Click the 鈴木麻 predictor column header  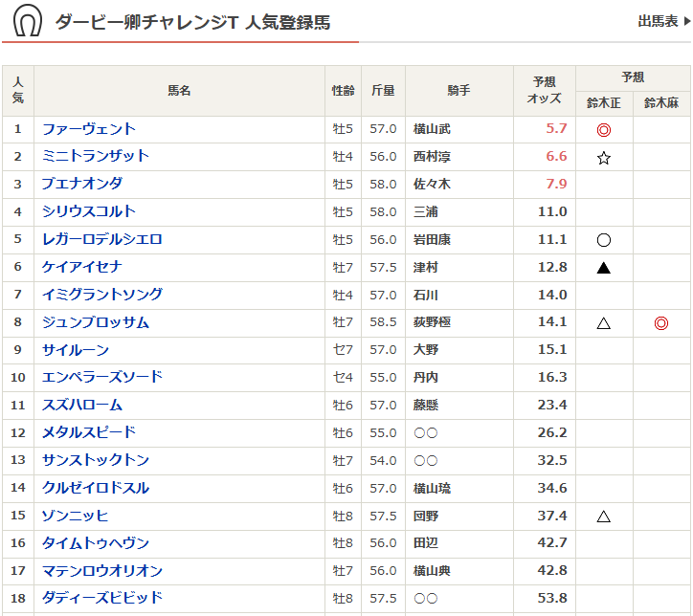coord(660,103)
